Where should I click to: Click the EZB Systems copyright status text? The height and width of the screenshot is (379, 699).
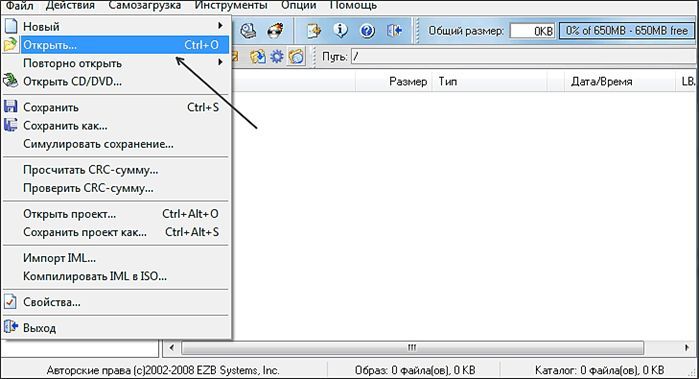(163, 370)
